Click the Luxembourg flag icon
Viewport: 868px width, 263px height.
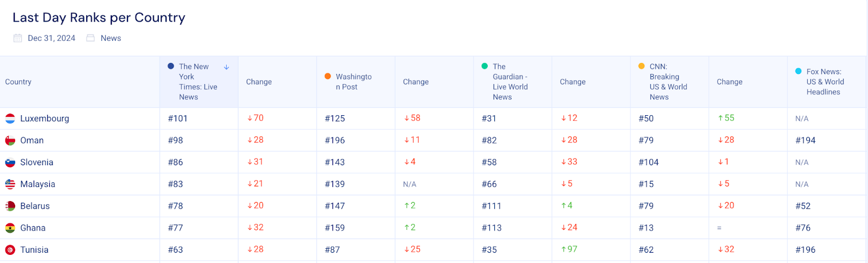pos(10,118)
